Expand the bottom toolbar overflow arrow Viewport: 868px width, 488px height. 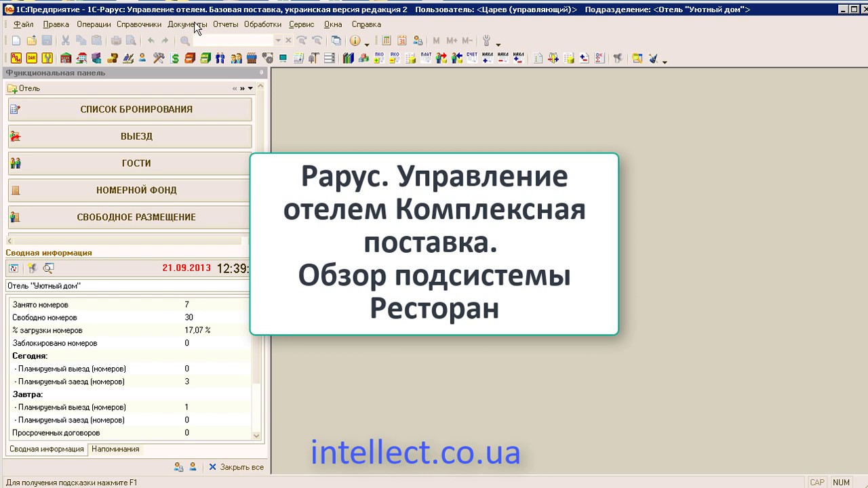pyautogui.click(x=665, y=62)
